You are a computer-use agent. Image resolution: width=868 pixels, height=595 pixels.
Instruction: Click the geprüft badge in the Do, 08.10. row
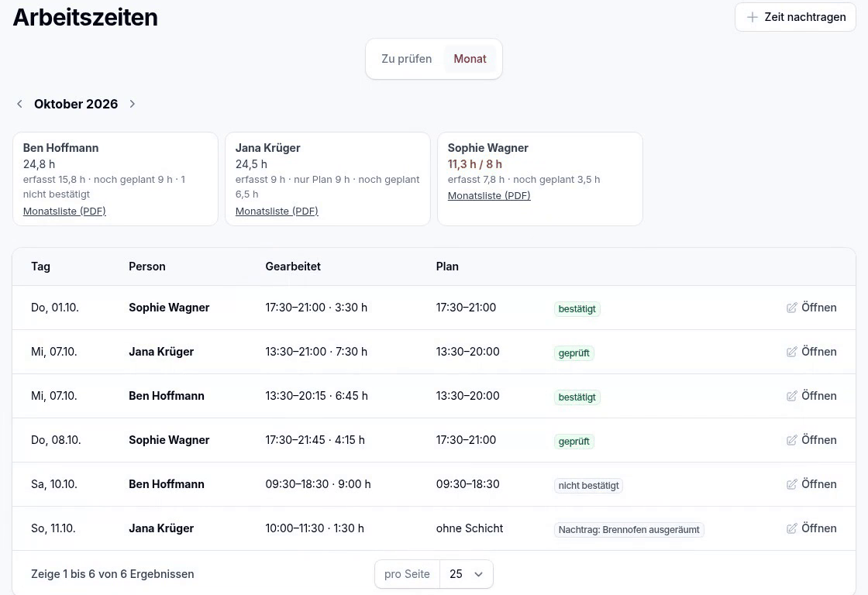pos(574,442)
